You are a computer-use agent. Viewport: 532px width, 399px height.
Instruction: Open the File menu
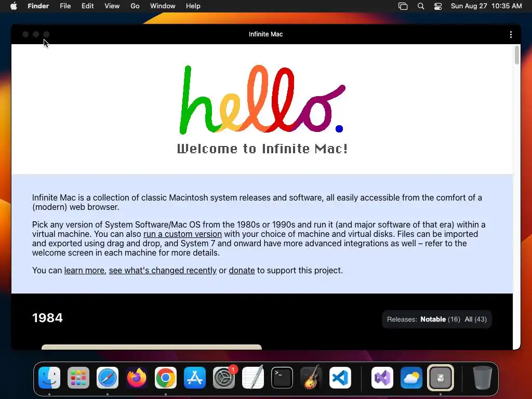[x=65, y=6]
